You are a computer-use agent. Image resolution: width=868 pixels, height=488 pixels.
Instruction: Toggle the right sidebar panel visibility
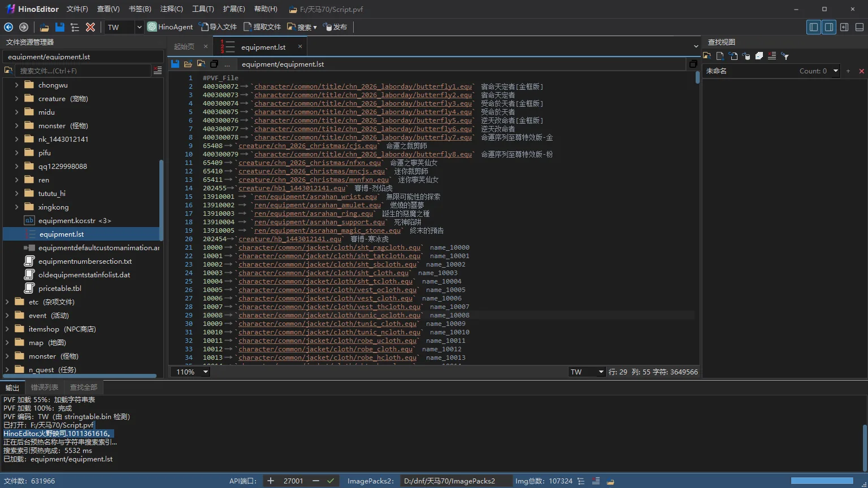(x=829, y=27)
